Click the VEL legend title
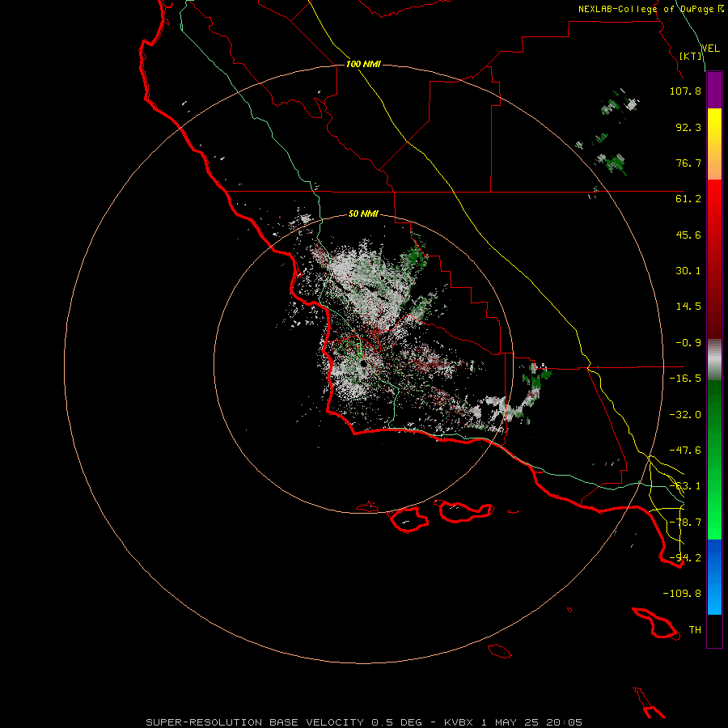 click(711, 48)
